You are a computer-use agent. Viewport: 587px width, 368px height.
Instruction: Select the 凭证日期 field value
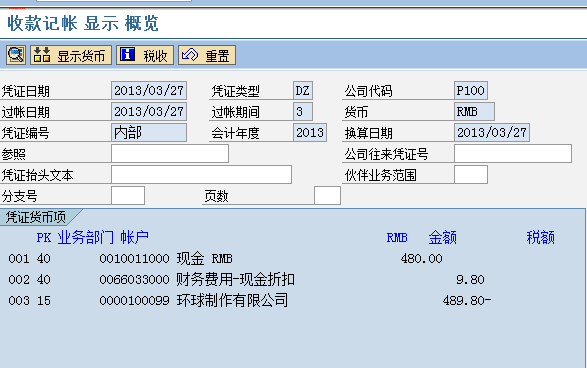pyautogui.click(x=149, y=91)
